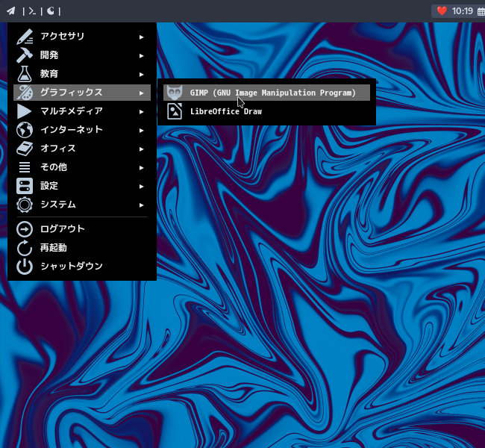Viewport: 485px width, 448px height.
Task: Open the 設定 menu category
Action: 82,186
